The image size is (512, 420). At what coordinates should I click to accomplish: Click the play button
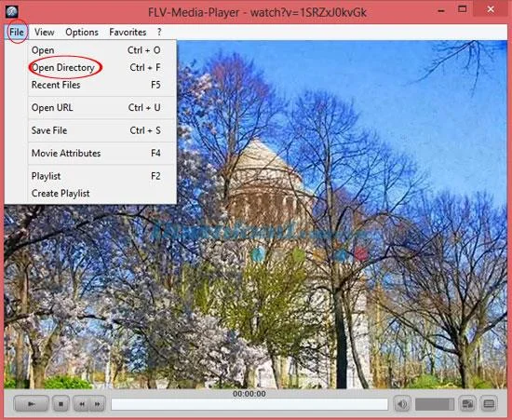tap(32, 404)
